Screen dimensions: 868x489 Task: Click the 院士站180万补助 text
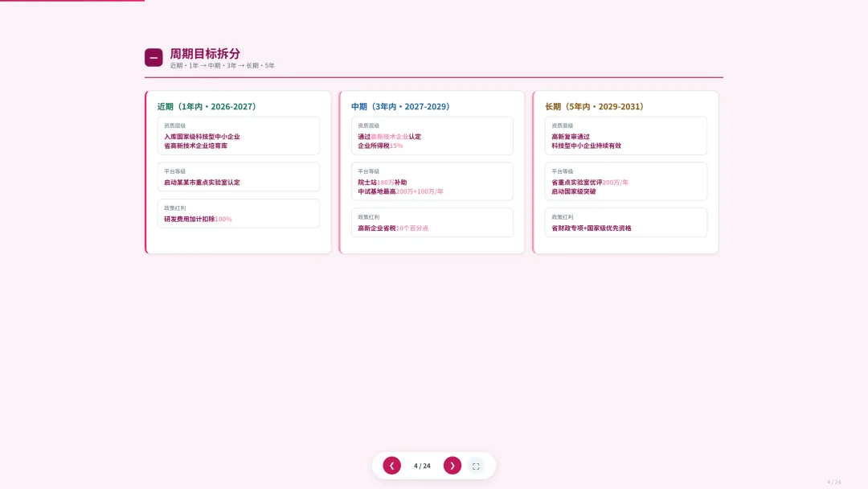point(382,183)
